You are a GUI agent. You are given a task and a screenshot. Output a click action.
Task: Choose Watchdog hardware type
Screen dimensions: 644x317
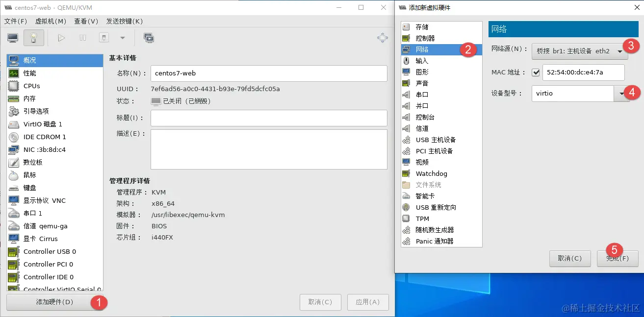tap(441, 173)
